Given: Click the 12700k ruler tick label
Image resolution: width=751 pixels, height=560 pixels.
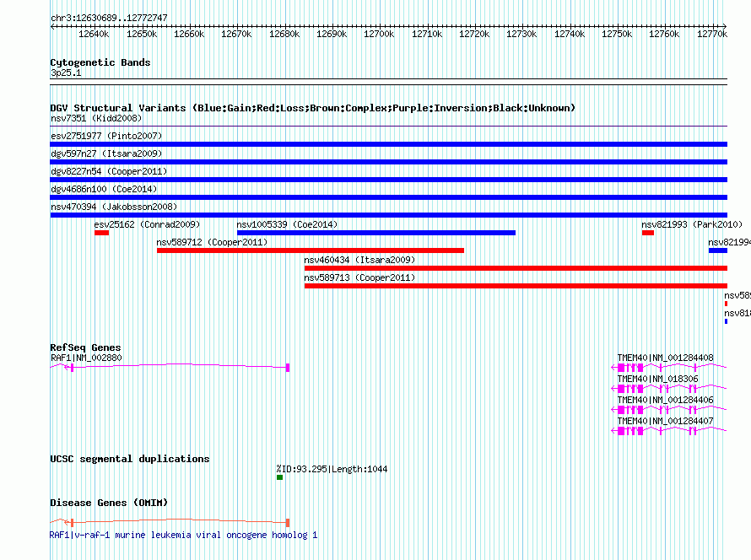Looking at the screenshot, I should (379, 34).
